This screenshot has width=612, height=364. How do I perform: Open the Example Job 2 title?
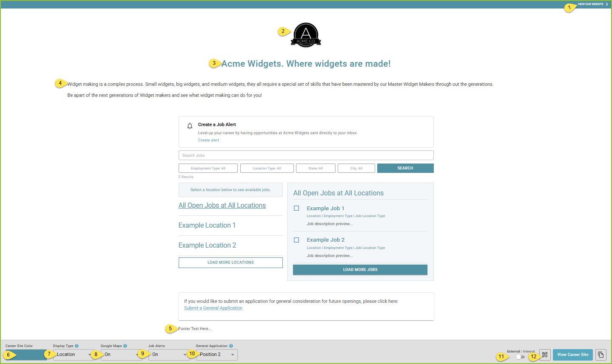coord(326,240)
